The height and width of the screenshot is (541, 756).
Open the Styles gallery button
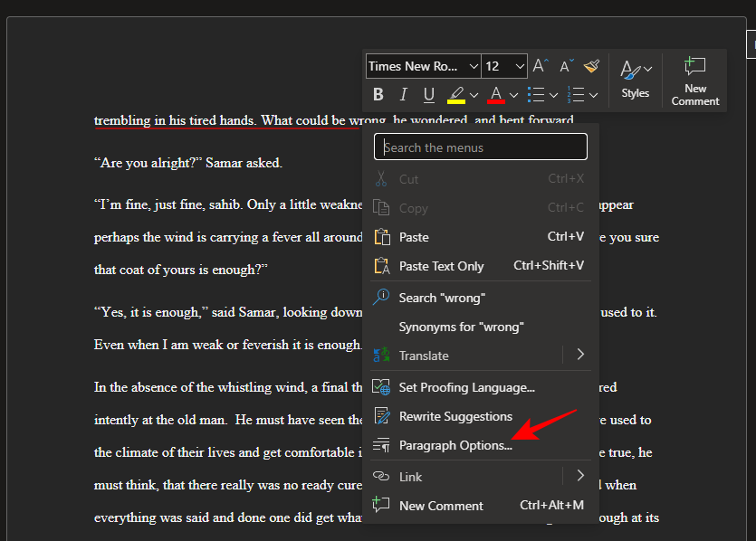tap(635, 80)
